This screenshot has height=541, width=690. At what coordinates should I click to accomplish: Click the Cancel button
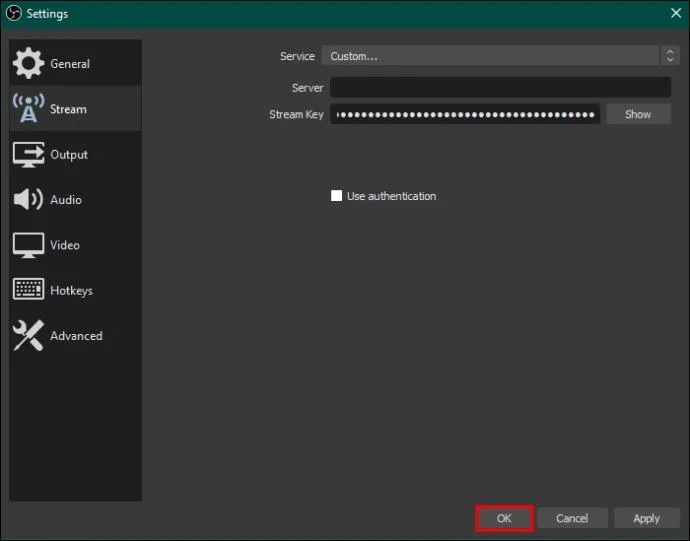pos(572,518)
